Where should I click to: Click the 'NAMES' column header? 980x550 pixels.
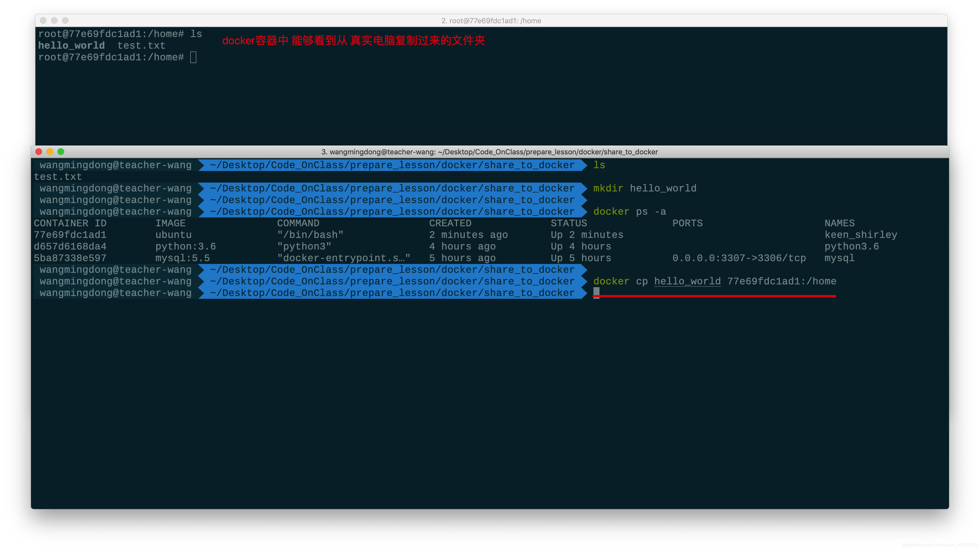coord(840,224)
